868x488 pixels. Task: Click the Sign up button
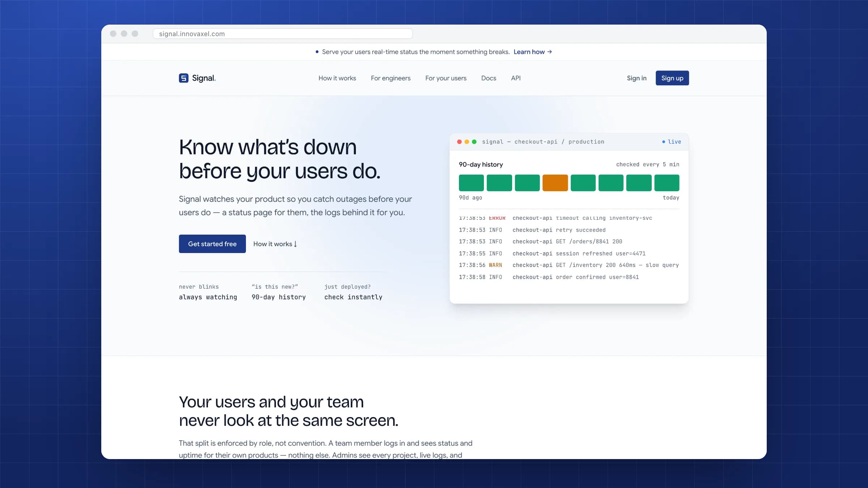[672, 78]
